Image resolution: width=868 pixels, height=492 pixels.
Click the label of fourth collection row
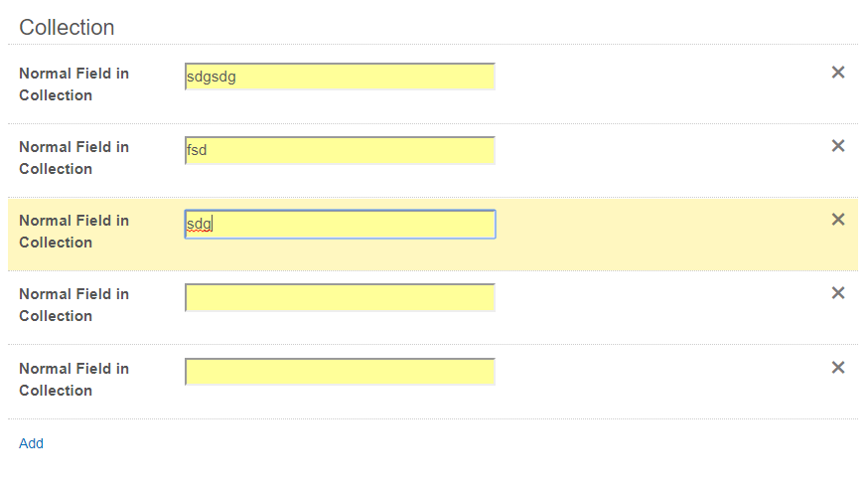(x=74, y=305)
